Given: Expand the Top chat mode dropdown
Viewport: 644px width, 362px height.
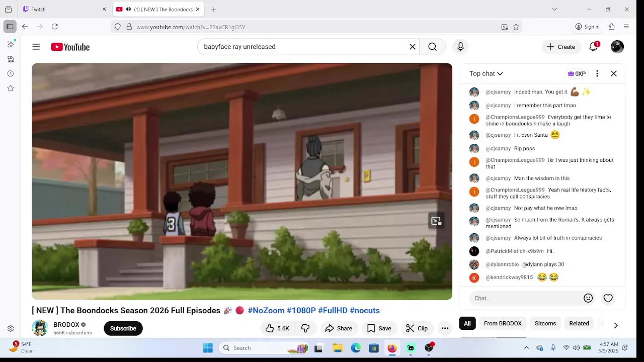Looking at the screenshot, I should point(486,73).
